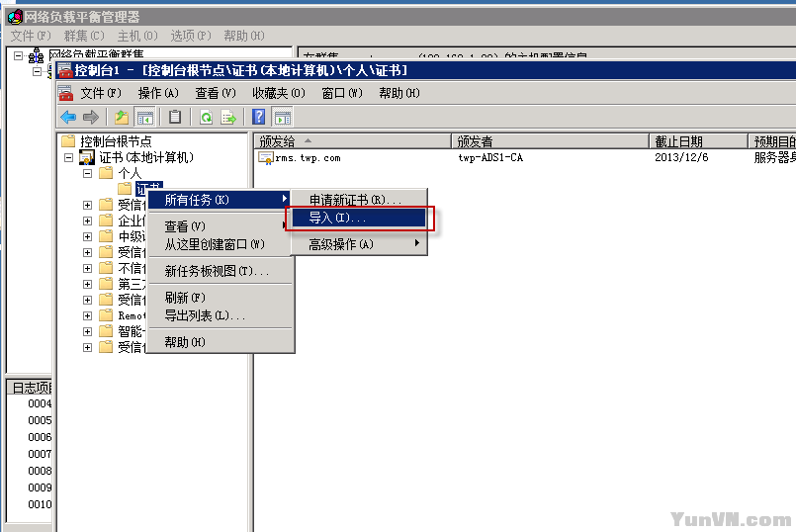Click the Forward arrow toolbar icon
This screenshot has height=532, width=796.
tap(90, 118)
